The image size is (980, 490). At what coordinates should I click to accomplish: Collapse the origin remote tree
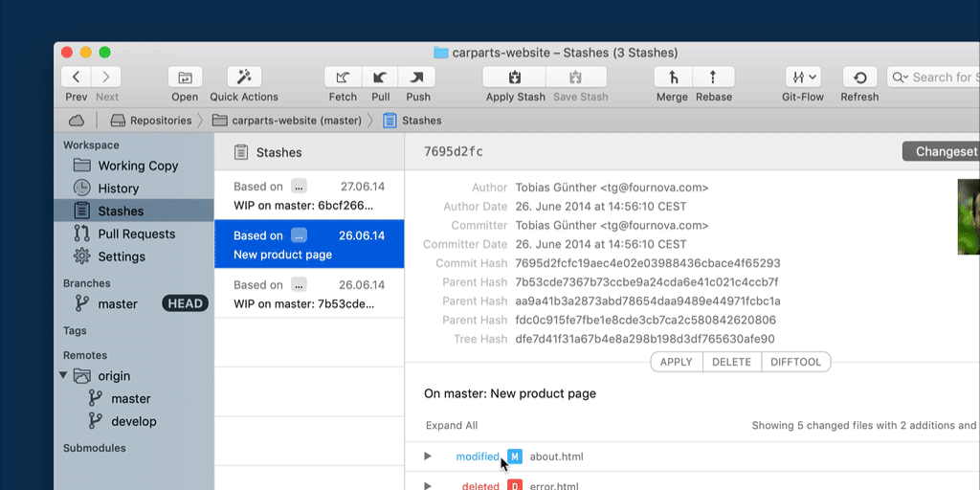64,376
